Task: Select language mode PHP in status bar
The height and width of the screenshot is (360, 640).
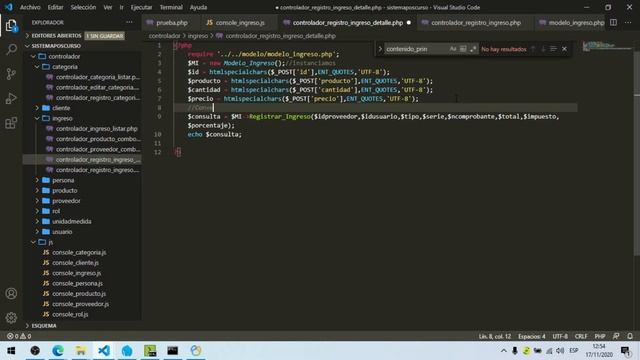Action: click(600, 336)
